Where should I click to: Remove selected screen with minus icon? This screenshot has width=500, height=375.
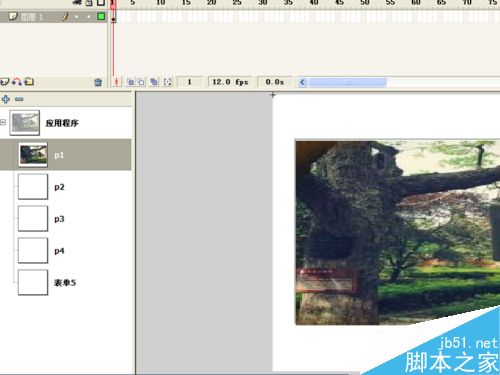coord(19,99)
